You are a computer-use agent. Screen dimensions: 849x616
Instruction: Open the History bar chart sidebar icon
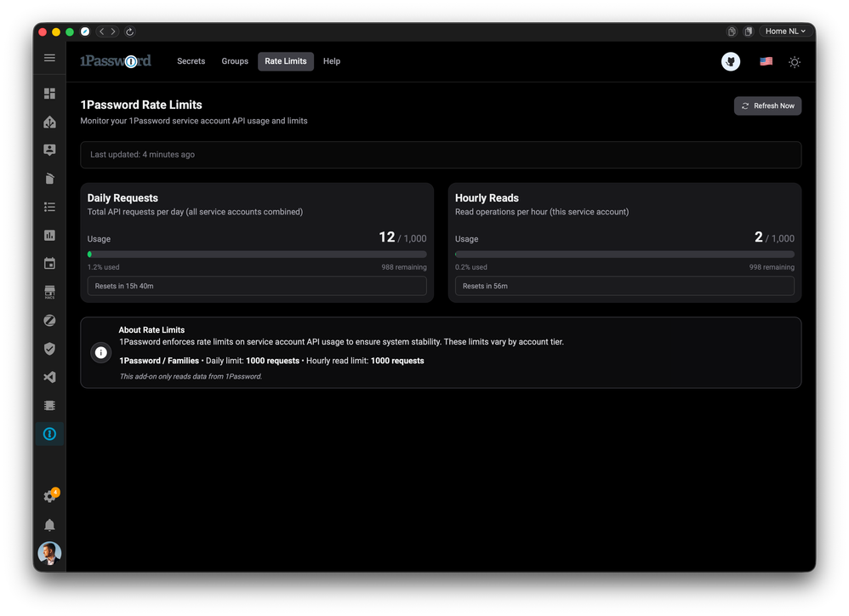coord(49,235)
